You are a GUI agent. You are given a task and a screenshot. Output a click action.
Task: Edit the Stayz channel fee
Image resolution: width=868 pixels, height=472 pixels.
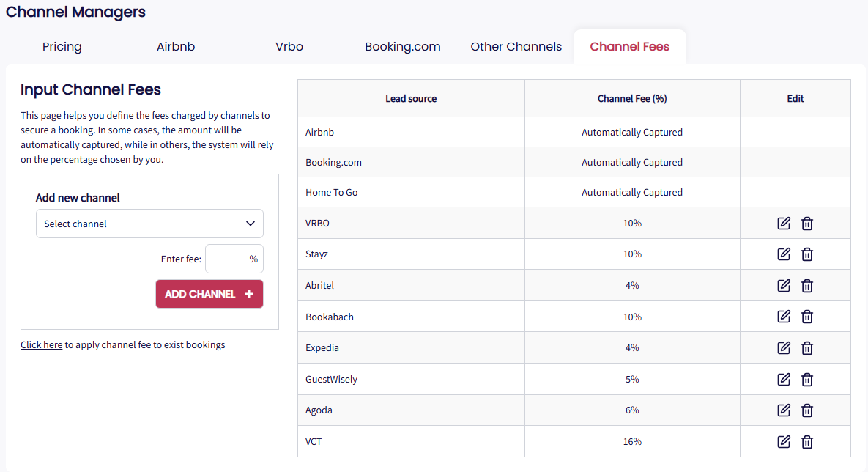point(784,254)
